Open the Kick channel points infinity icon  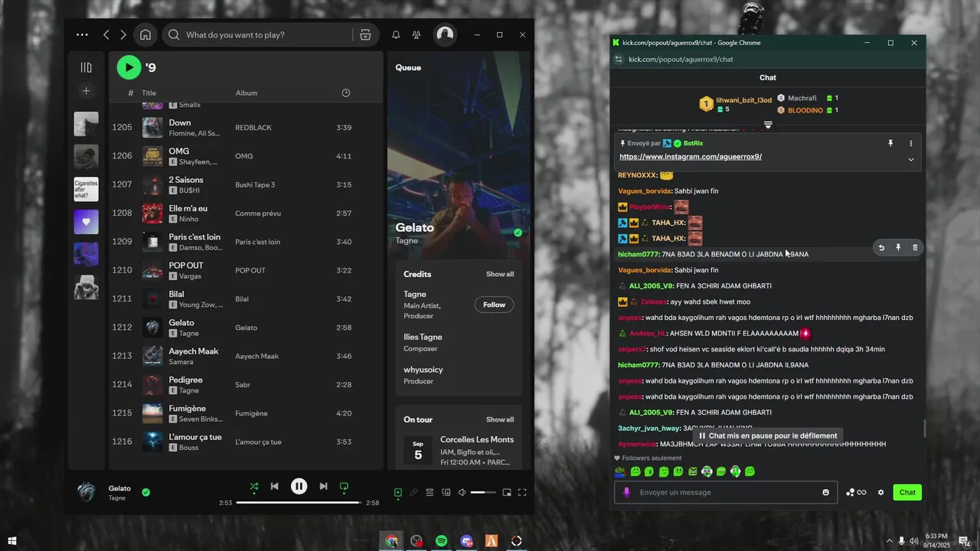pyautogui.click(x=856, y=493)
